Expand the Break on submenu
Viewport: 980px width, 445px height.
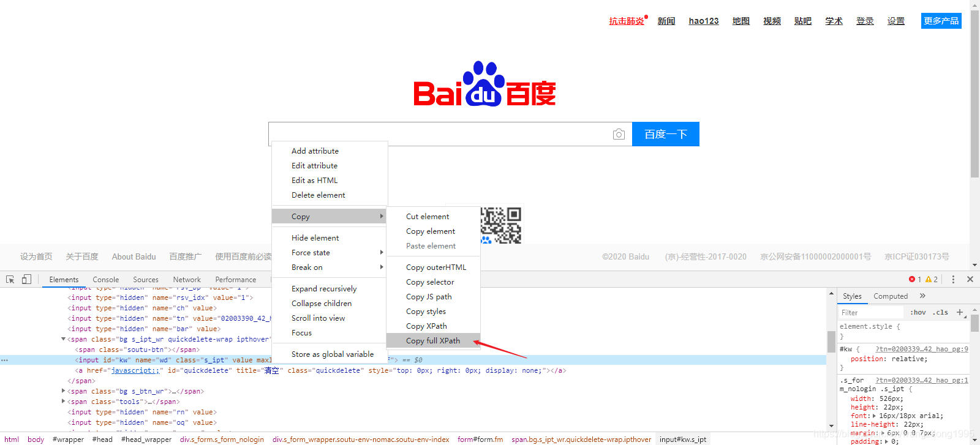pos(382,267)
